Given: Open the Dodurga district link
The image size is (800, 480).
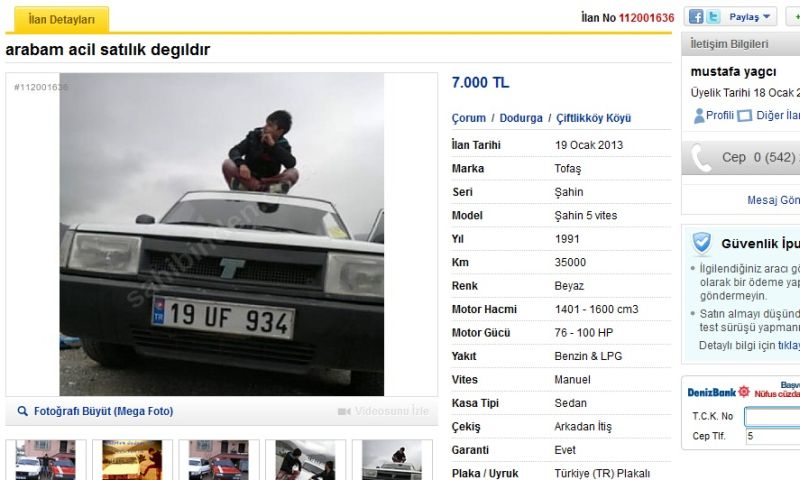Looking at the screenshot, I should coord(521,118).
